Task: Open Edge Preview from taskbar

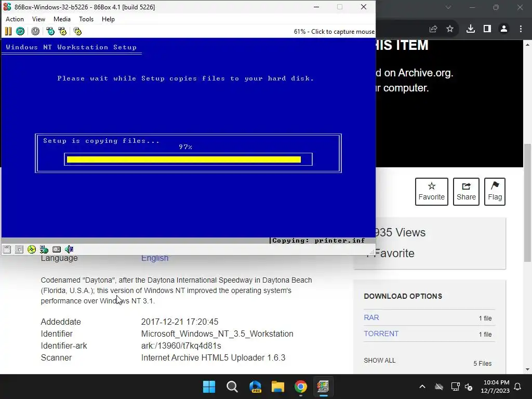Action: (x=255, y=387)
